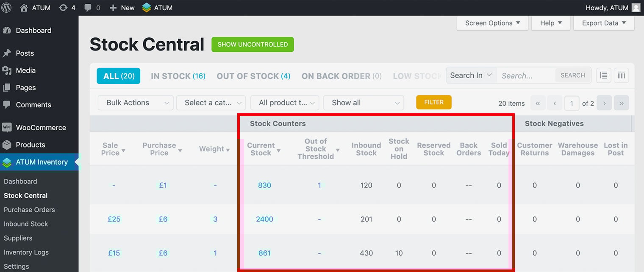Click the ATUM layers icon in admin bar

147,8
